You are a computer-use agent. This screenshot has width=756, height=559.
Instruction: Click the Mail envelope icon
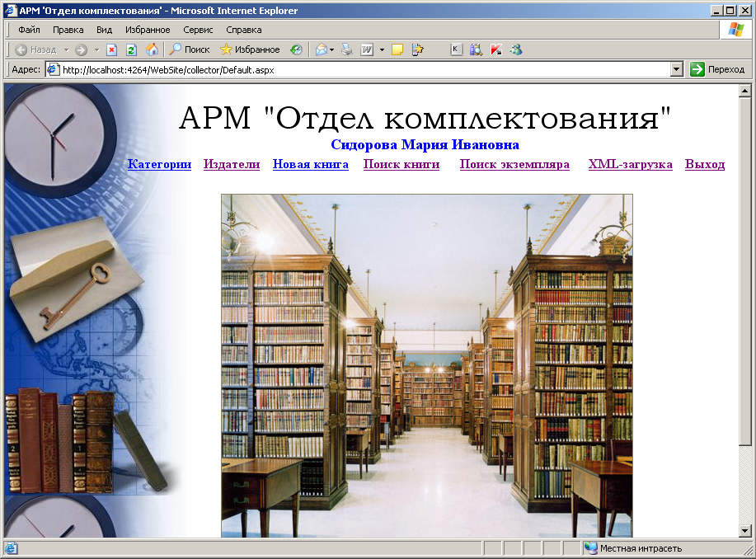pyautogui.click(x=321, y=49)
